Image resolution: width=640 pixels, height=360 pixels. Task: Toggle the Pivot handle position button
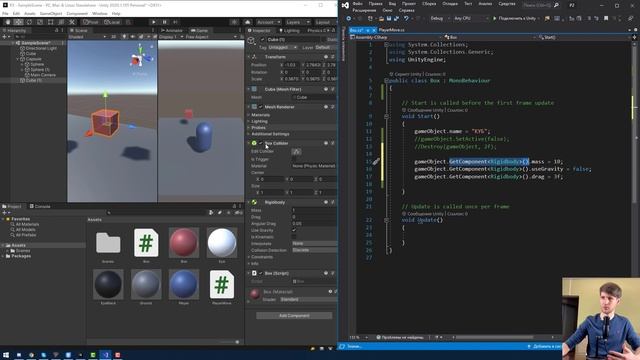point(91,22)
